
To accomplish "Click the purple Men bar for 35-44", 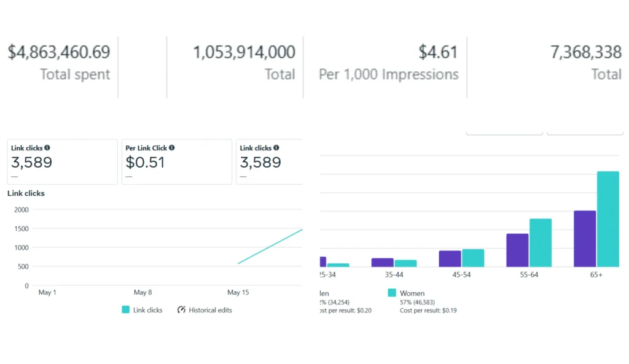I will [x=382, y=262].
